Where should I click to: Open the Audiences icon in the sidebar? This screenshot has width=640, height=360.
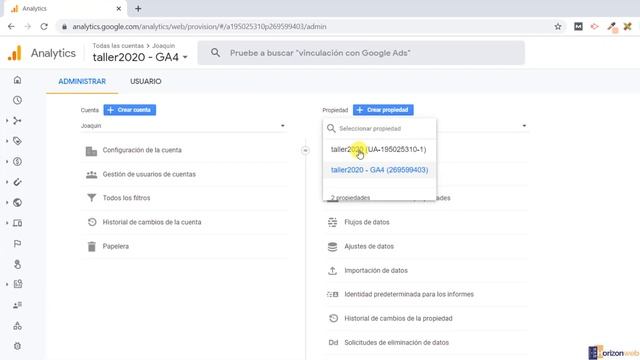(17, 305)
